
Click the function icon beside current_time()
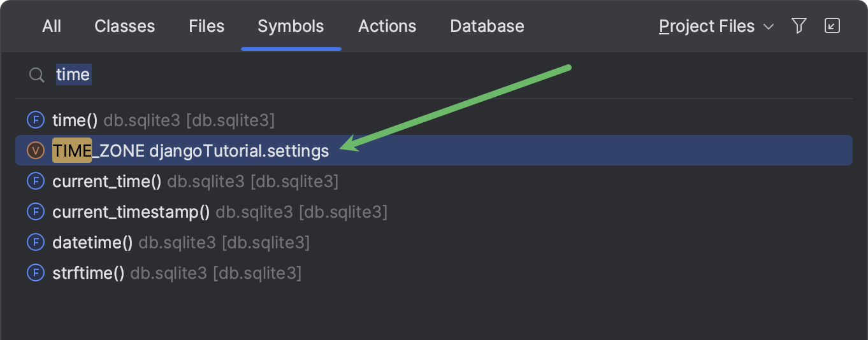(35, 181)
